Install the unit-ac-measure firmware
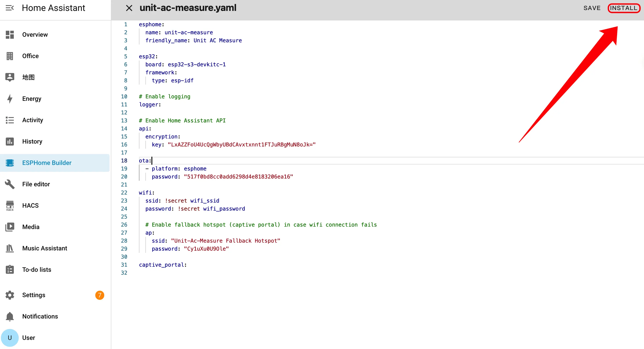This screenshot has width=644, height=349. coord(624,8)
